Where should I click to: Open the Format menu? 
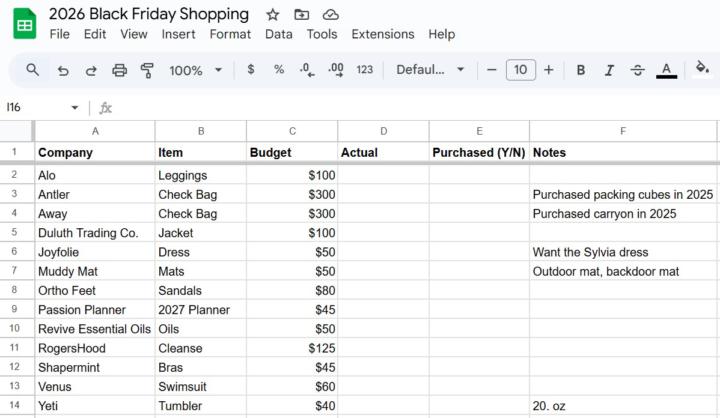coord(230,34)
